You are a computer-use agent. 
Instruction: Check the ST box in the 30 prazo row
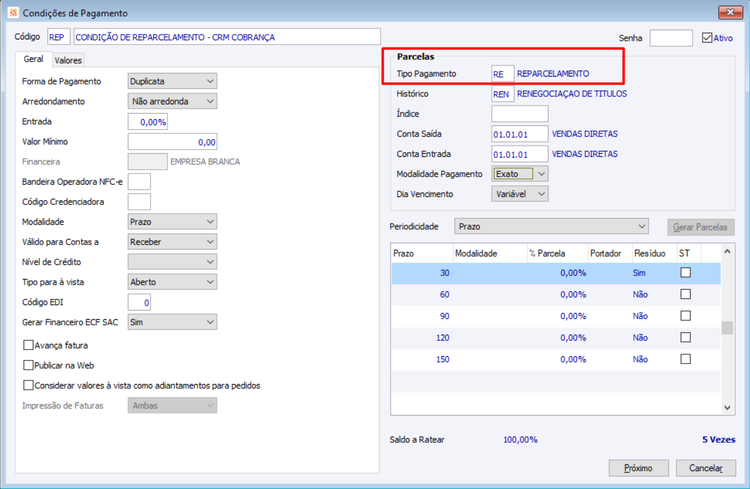coord(685,272)
